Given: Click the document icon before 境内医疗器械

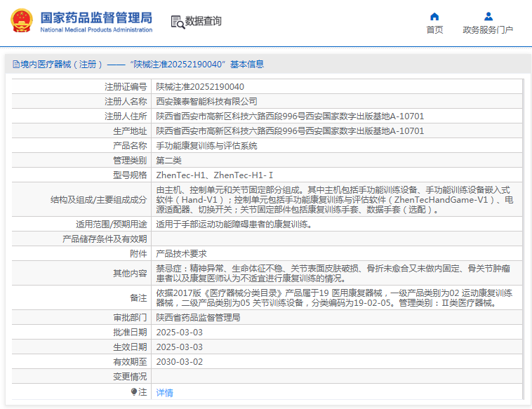Looking at the screenshot, I should pyautogui.click(x=16, y=64).
